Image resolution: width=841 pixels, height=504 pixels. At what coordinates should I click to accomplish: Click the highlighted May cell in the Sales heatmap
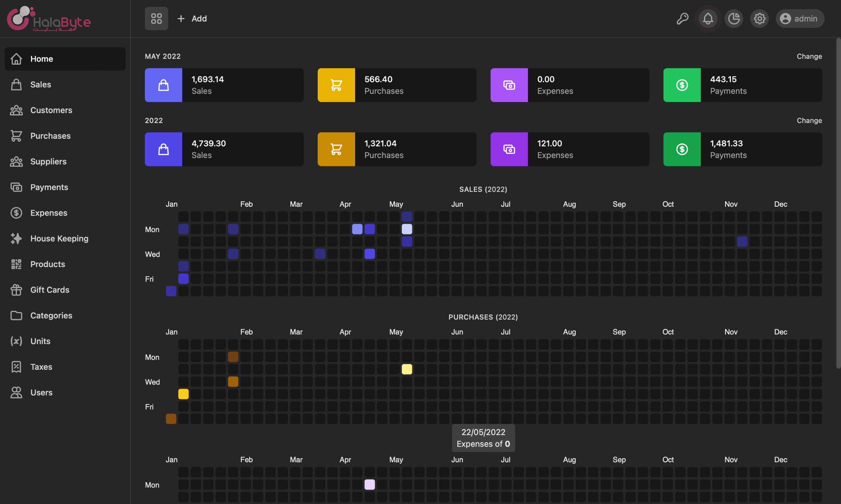(x=407, y=229)
